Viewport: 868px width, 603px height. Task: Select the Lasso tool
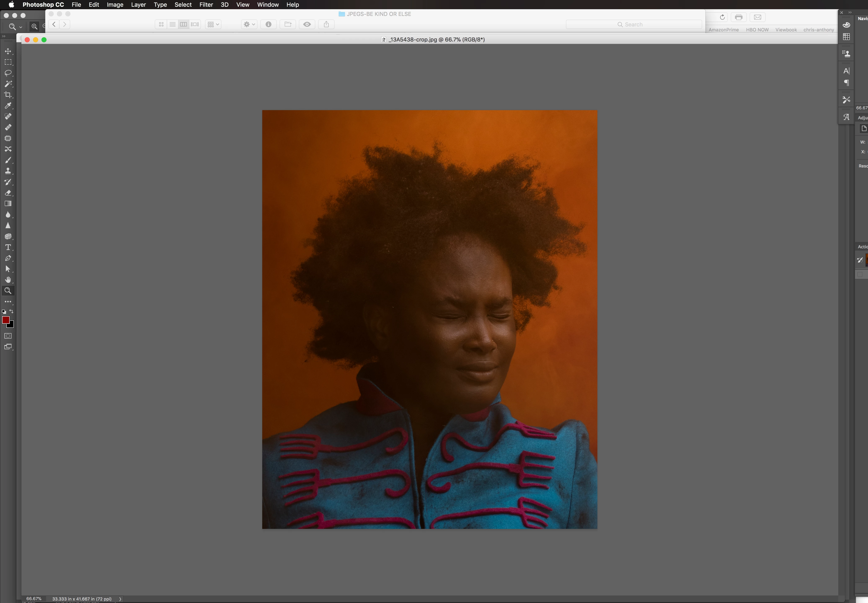(8, 73)
